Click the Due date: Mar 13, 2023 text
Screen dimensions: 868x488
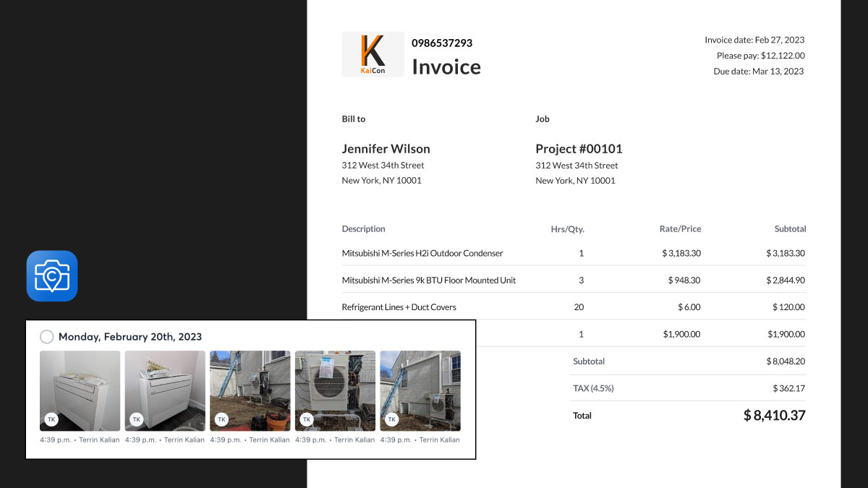[758, 72]
